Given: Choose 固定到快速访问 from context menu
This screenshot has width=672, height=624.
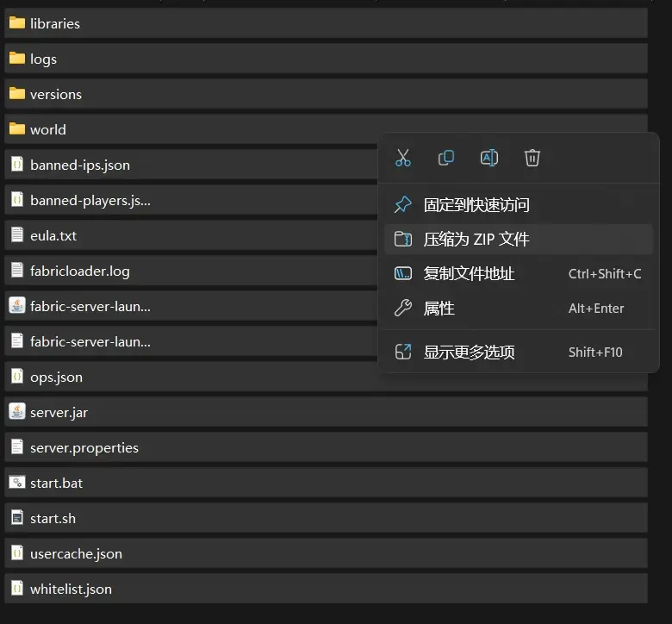Looking at the screenshot, I should [x=476, y=205].
